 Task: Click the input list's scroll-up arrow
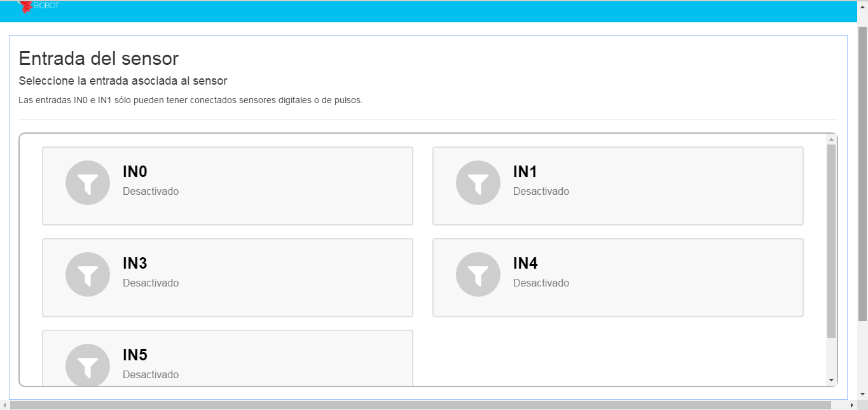pos(831,139)
